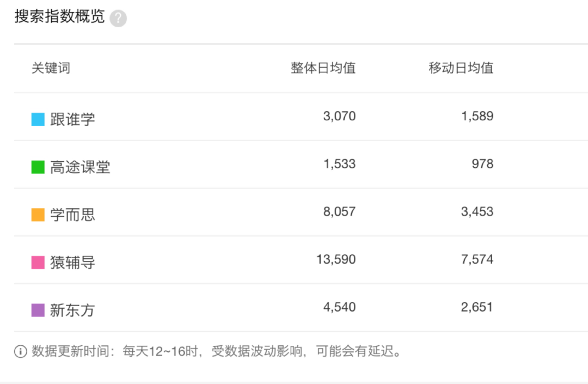Viewport: 588px width, 384px height.
Task: Select the pink swatch for 猿辅导
Action: click(x=38, y=263)
